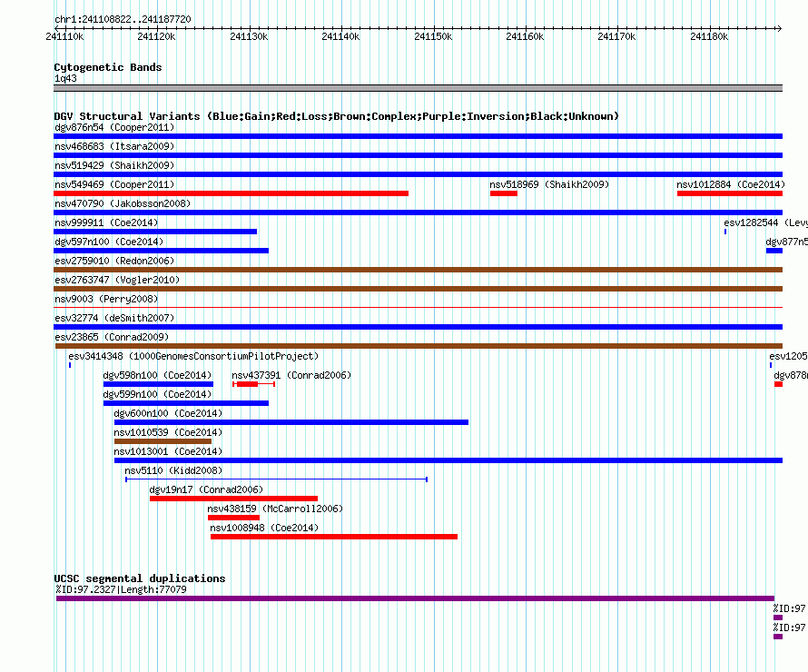Click dgv600n100 (Coe2014) blue gain bar

(x=291, y=422)
